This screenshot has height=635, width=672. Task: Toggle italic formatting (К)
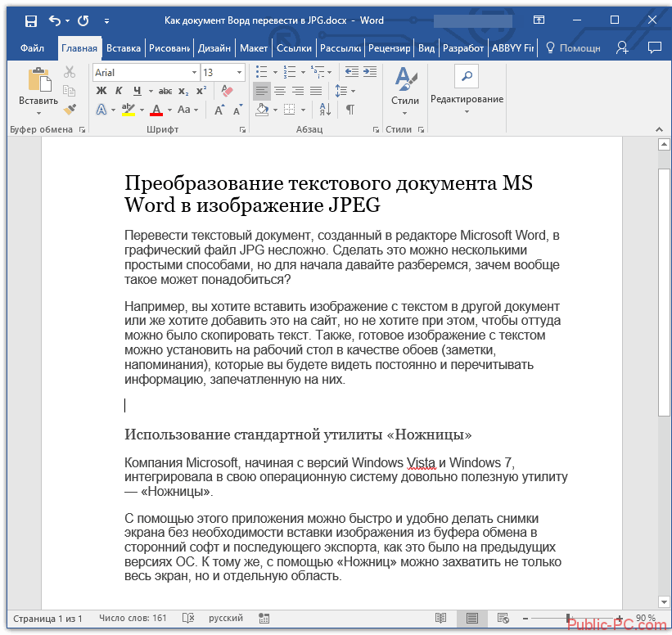119,91
